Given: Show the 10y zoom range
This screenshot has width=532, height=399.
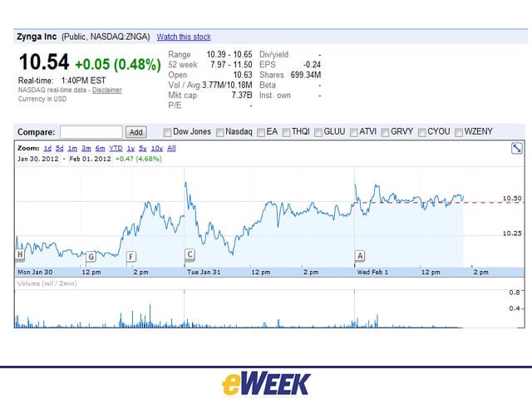Looking at the screenshot, I should [x=157, y=148].
